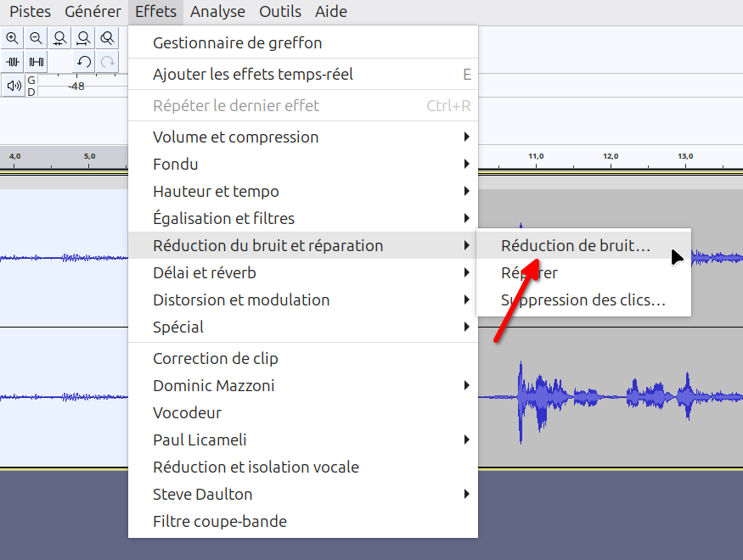
Task: Click the playback meter speaker icon
Action: (x=13, y=86)
